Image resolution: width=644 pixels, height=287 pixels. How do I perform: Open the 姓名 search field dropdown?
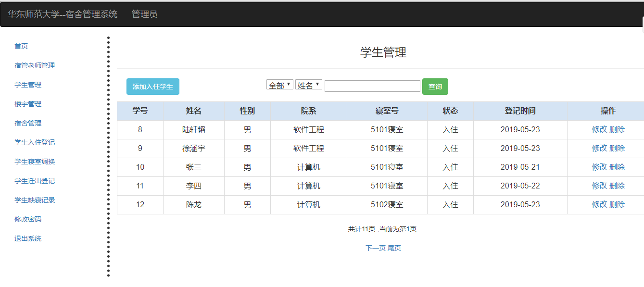coord(308,85)
